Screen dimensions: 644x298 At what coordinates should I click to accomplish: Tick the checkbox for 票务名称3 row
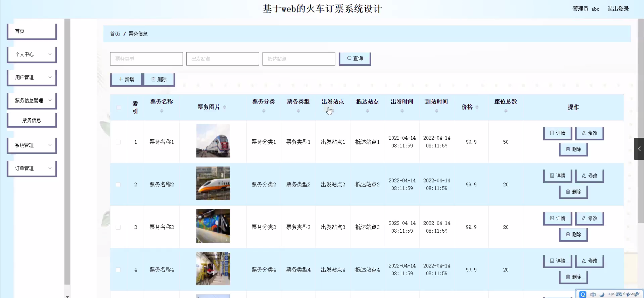[118, 227]
